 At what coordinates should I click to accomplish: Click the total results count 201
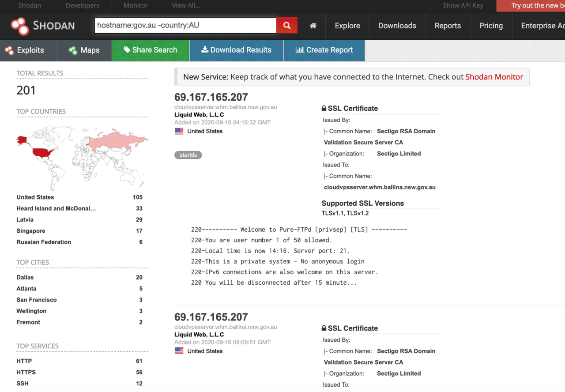coord(26,90)
